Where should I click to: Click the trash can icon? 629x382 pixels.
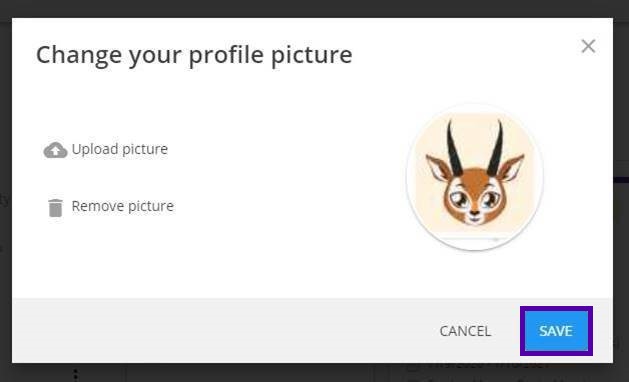(x=55, y=208)
